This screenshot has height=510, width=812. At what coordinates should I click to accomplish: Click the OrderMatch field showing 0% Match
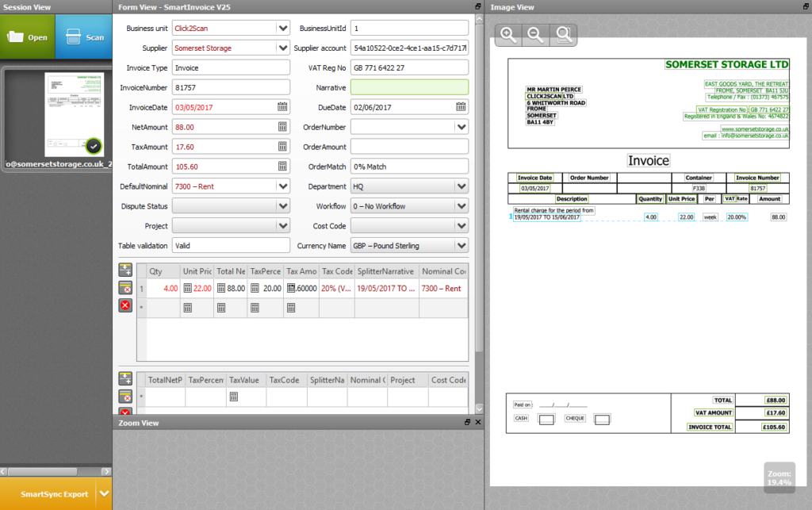click(410, 167)
